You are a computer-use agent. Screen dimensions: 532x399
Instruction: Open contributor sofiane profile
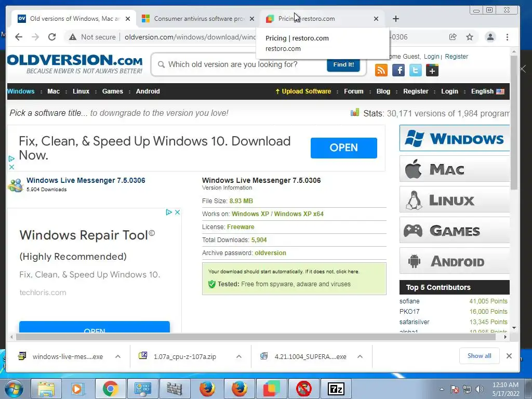click(x=409, y=301)
